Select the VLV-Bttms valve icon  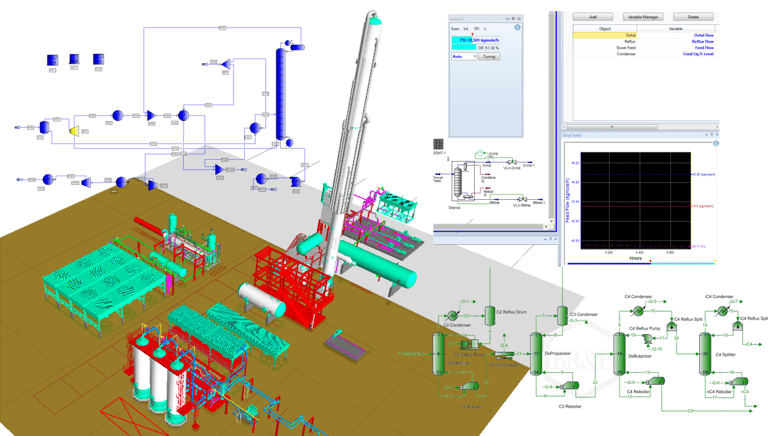click(522, 199)
